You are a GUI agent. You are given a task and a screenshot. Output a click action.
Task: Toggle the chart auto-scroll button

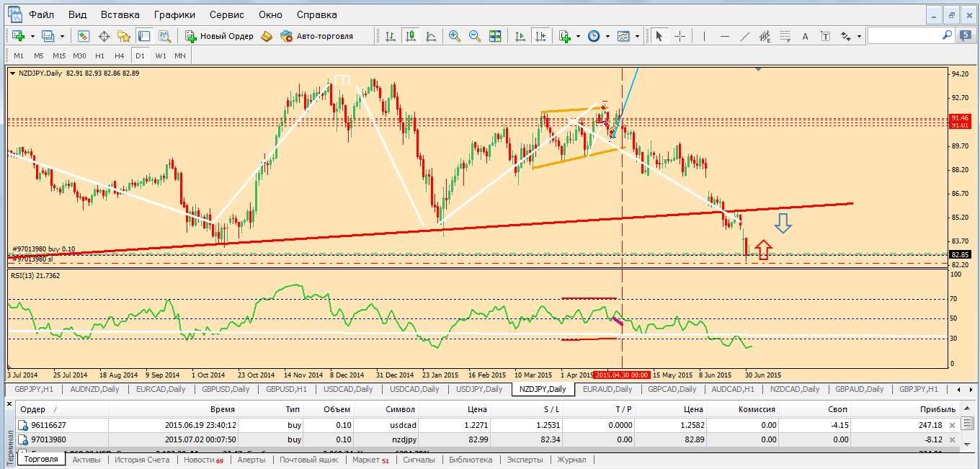520,36
